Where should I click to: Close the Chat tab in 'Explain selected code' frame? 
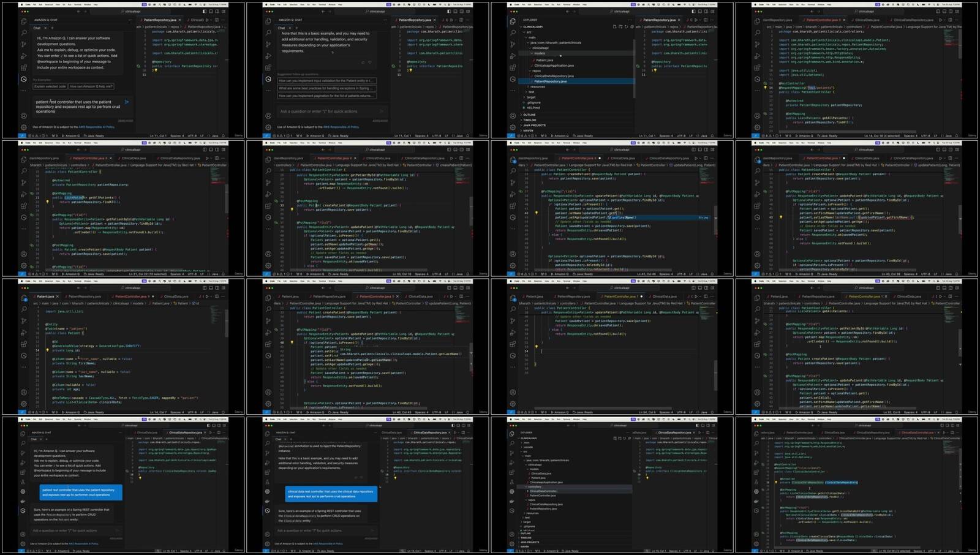pos(45,28)
